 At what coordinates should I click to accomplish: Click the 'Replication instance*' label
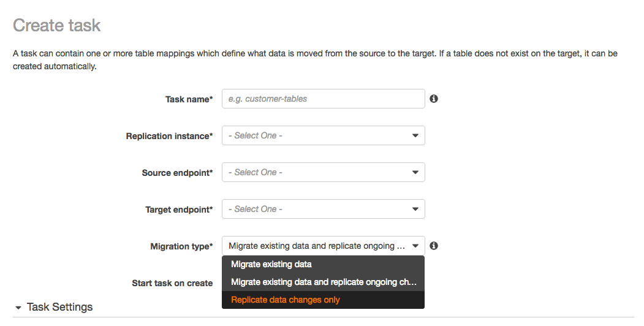169,136
